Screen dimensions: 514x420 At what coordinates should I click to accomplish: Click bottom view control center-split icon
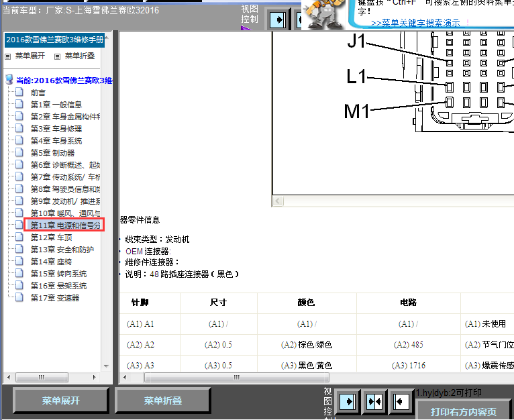(374, 401)
